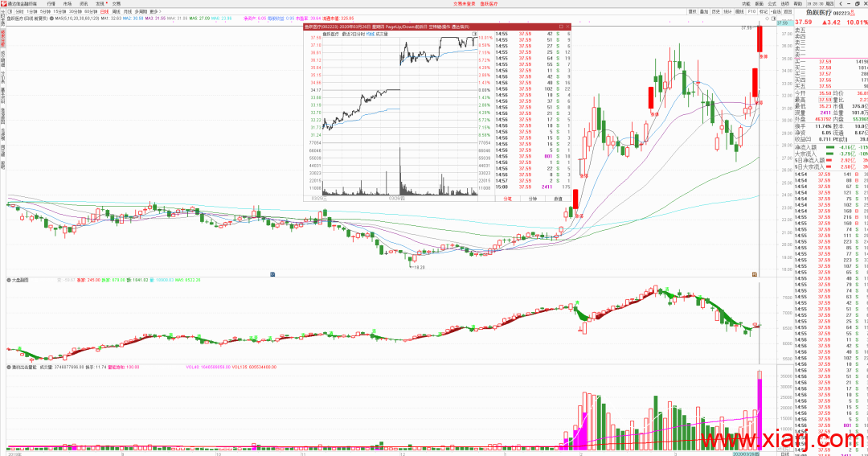Click the 2020/03/26 date label on time axis

click(746, 454)
